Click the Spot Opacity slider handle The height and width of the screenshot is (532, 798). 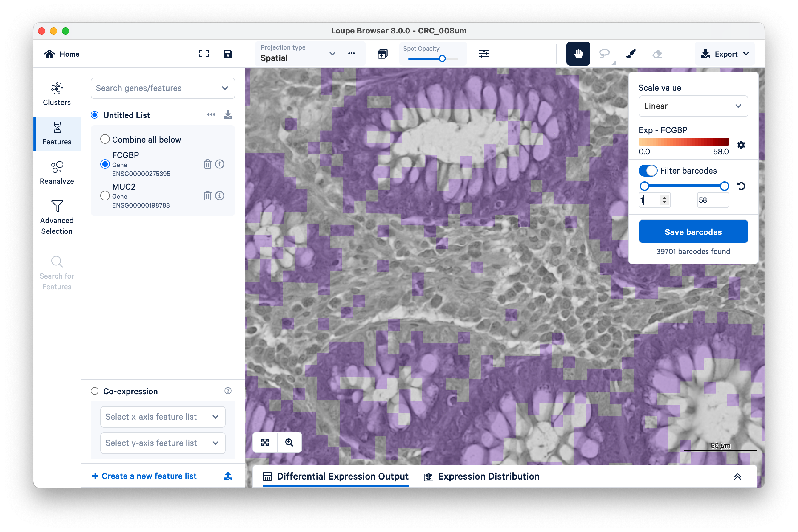point(442,59)
